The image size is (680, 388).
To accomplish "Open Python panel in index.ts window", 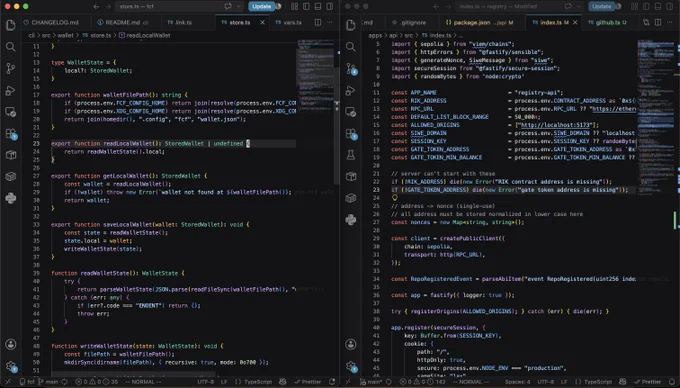I will click(350, 220).
